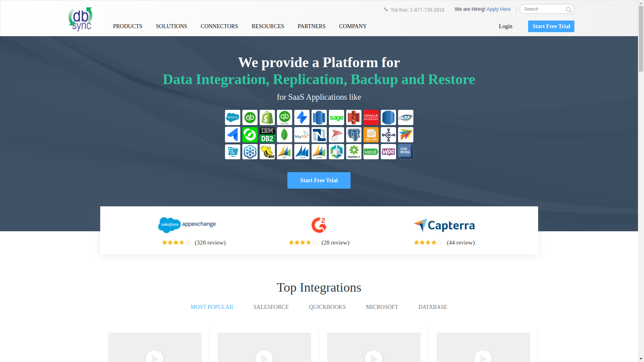Expand the SOLUTIONS menu
The height and width of the screenshot is (362, 644).
coord(171,26)
